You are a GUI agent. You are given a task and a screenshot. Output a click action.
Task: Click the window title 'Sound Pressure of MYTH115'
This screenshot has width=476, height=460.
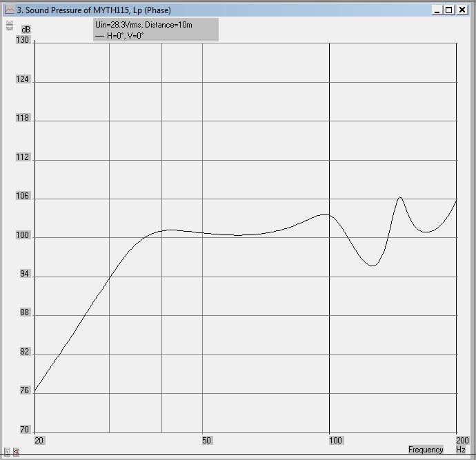pyautogui.click(x=77, y=10)
